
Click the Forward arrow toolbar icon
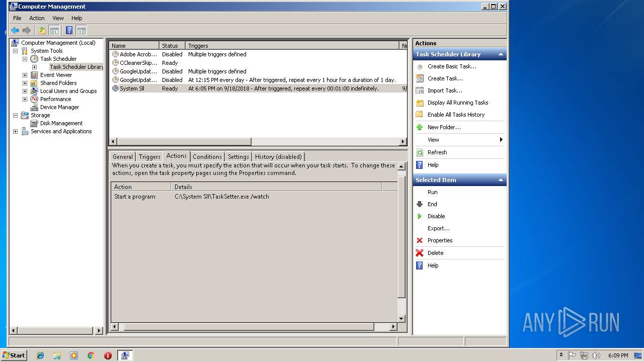tap(27, 30)
